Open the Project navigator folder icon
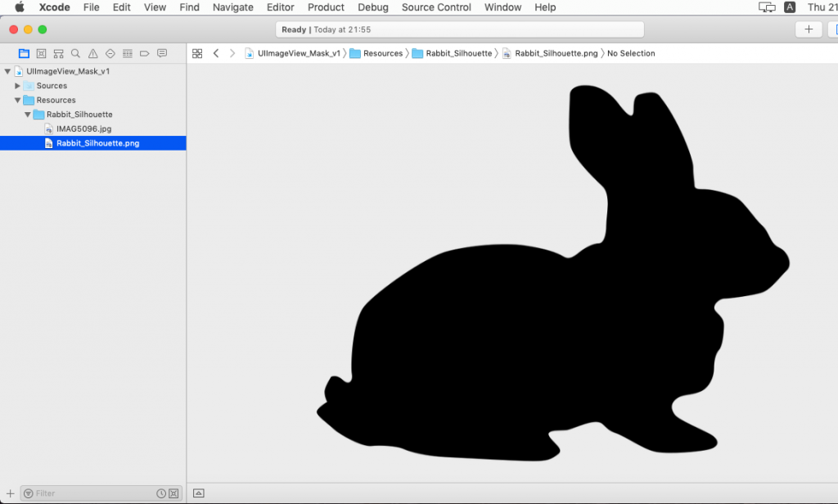 point(24,53)
